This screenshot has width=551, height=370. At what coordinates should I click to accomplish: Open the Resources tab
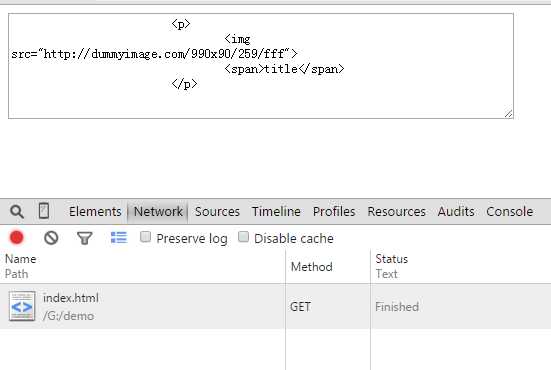tap(396, 212)
